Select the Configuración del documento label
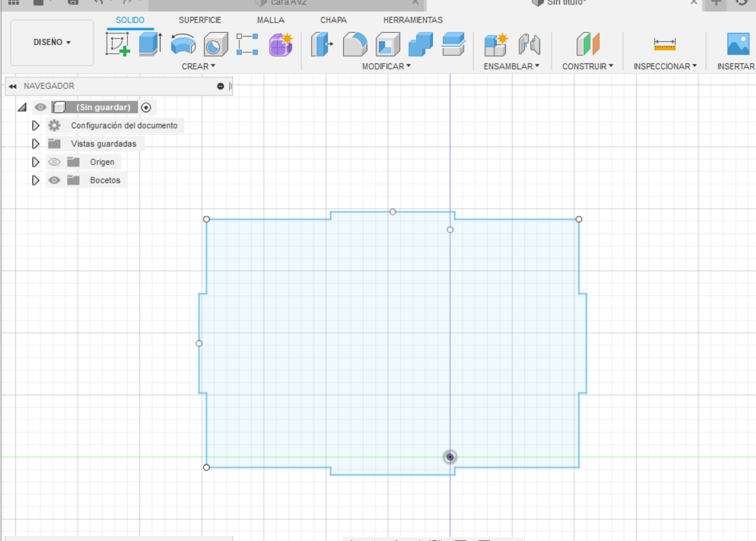Image resolution: width=756 pixels, height=541 pixels. pyautogui.click(x=124, y=125)
